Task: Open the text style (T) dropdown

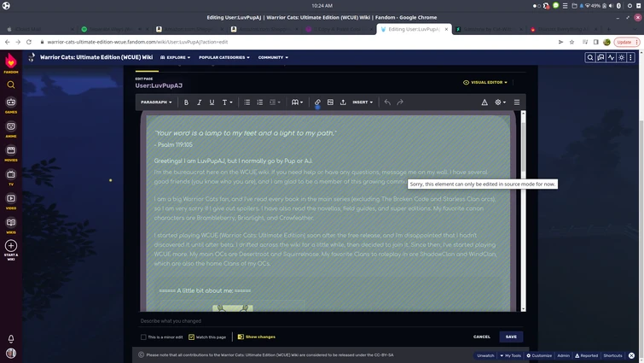Action: [227, 102]
